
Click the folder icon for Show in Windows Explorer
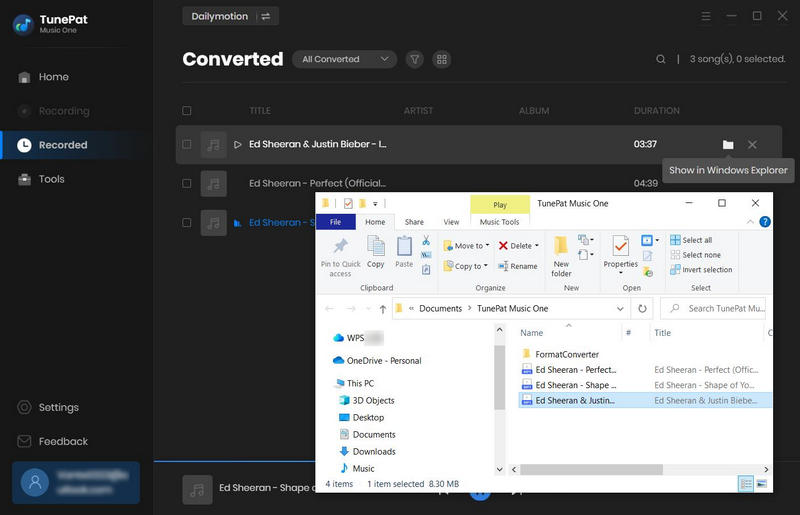(x=728, y=145)
